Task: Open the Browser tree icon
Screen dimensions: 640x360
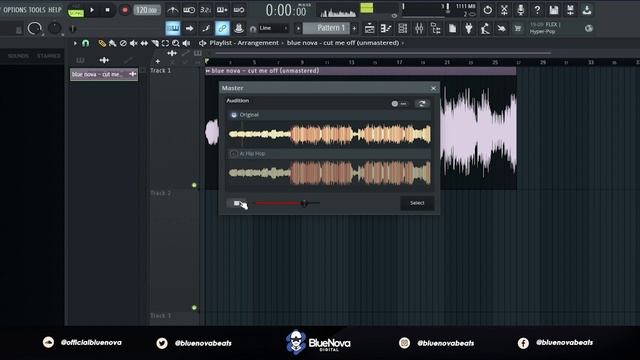Action: [x=436, y=28]
